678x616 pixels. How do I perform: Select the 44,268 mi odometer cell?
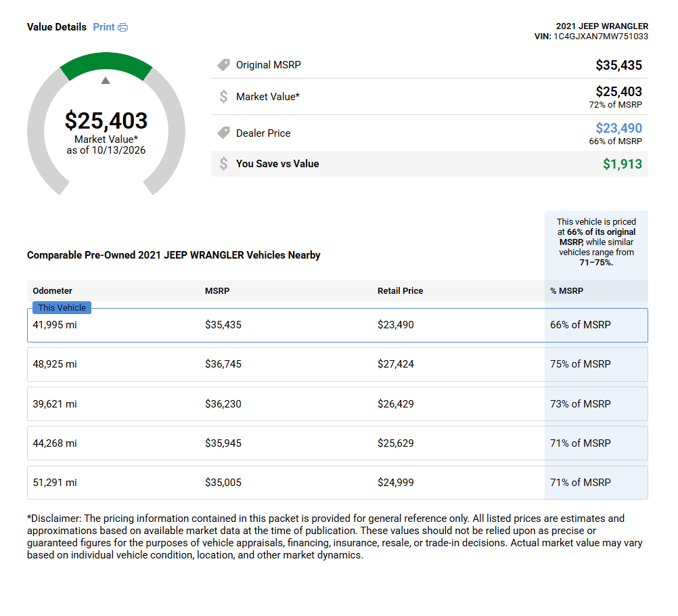pos(55,443)
